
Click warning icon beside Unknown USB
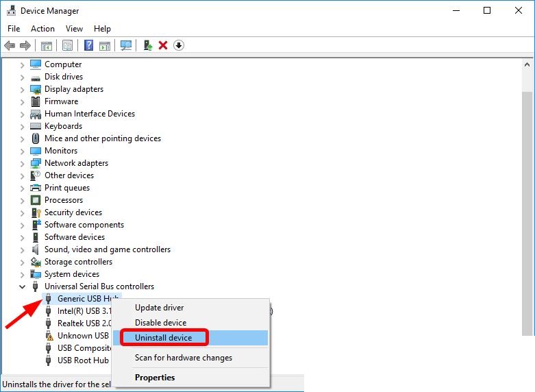[x=49, y=336]
